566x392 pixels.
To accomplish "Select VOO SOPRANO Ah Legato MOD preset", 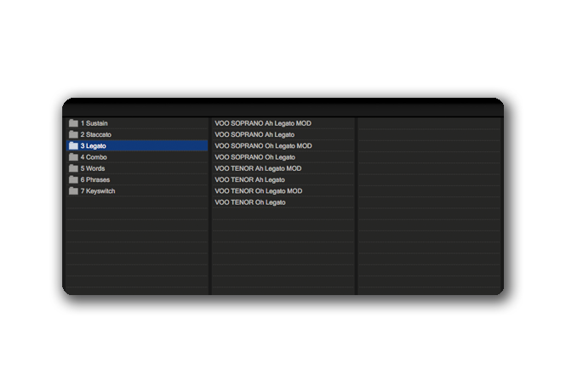I will coord(263,123).
